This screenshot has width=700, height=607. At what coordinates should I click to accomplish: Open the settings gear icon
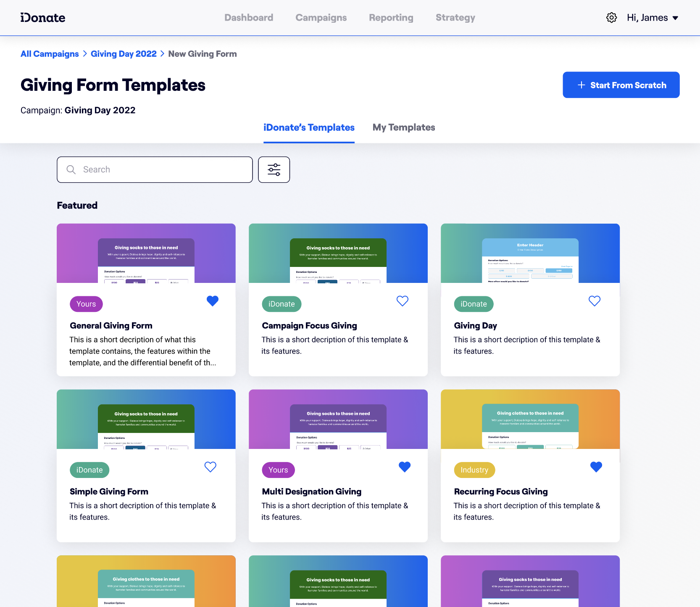pyautogui.click(x=611, y=18)
